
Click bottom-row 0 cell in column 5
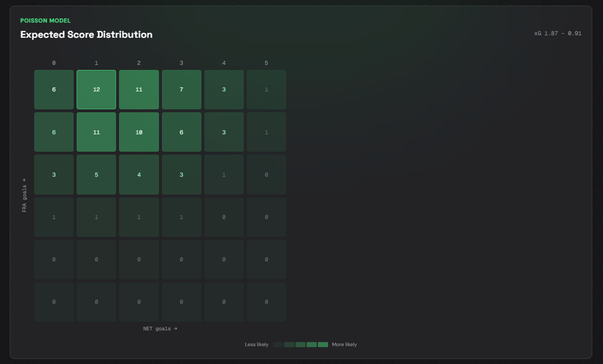click(x=267, y=302)
